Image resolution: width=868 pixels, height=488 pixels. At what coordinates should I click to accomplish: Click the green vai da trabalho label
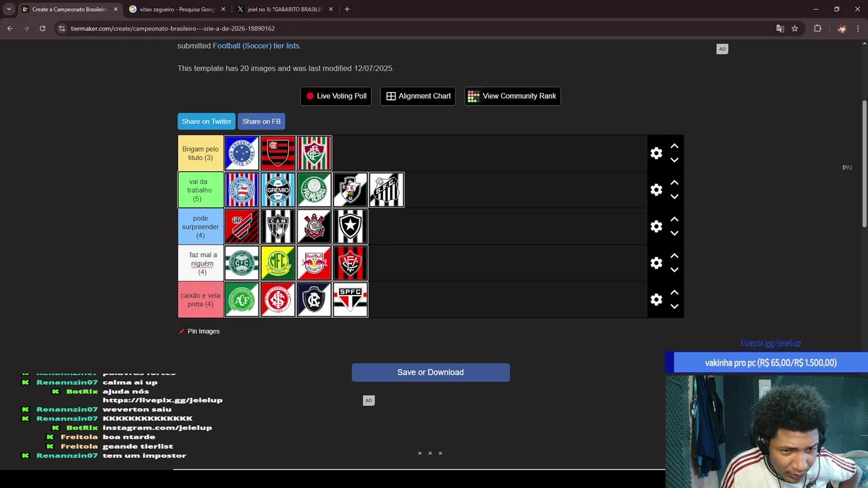(201, 190)
